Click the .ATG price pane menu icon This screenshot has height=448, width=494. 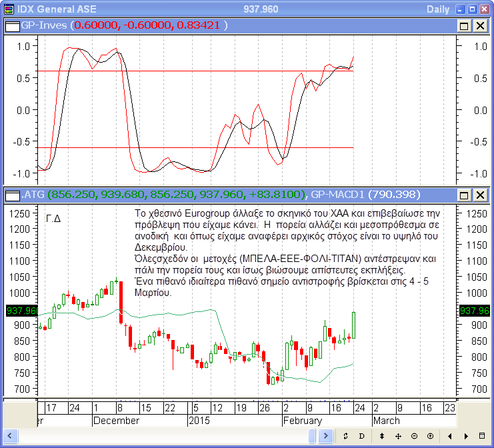(x=13, y=195)
